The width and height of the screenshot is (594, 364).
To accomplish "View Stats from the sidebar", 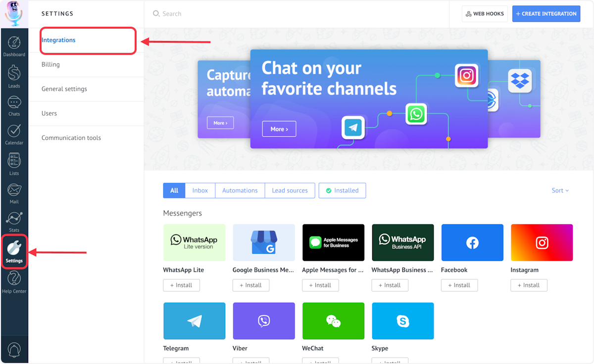I will coord(14,222).
